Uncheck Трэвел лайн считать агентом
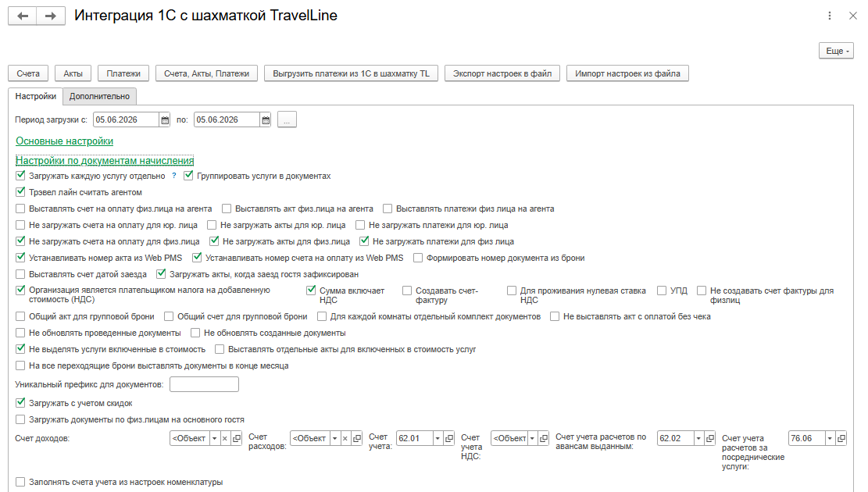This screenshot has height=492, width=868. click(20, 192)
